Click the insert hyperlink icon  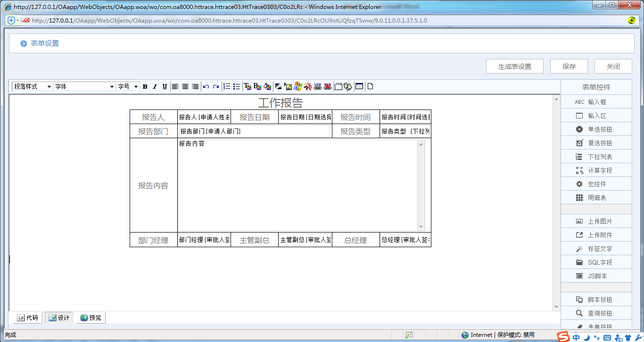(318, 86)
